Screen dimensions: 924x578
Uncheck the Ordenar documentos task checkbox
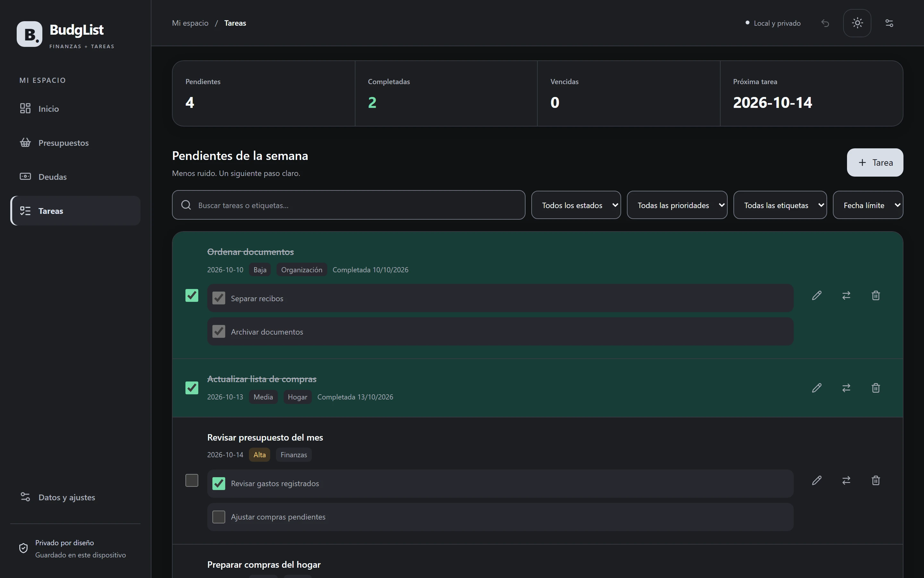tap(192, 295)
